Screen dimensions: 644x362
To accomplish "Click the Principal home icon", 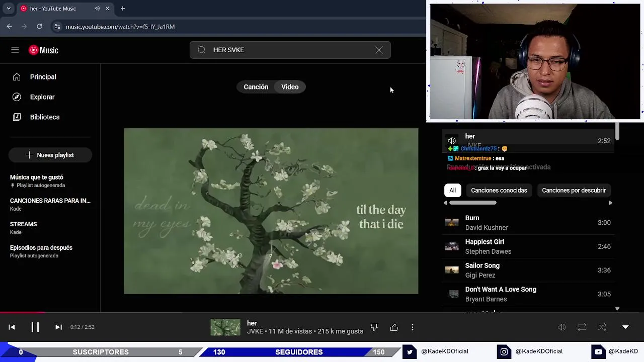I will (x=17, y=77).
